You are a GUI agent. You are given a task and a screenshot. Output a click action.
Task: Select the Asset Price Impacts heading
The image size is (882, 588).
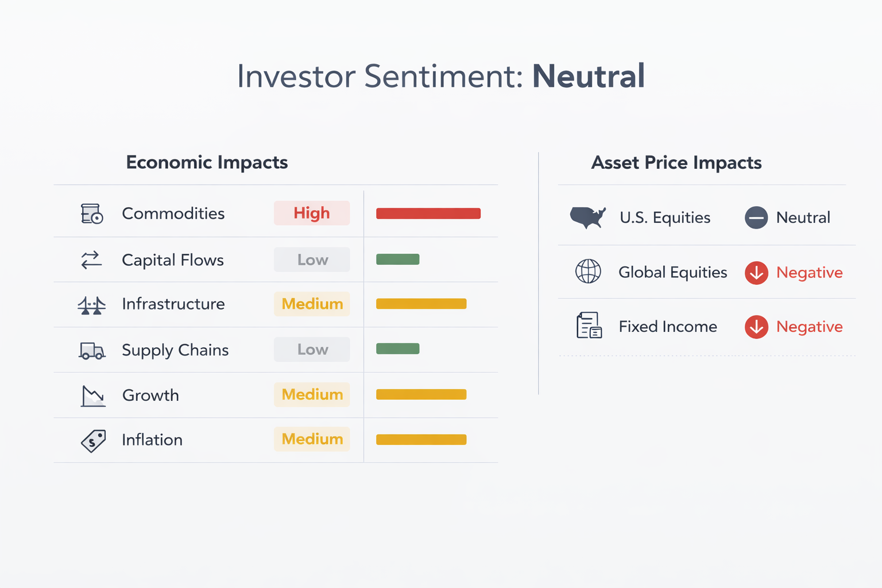(676, 163)
